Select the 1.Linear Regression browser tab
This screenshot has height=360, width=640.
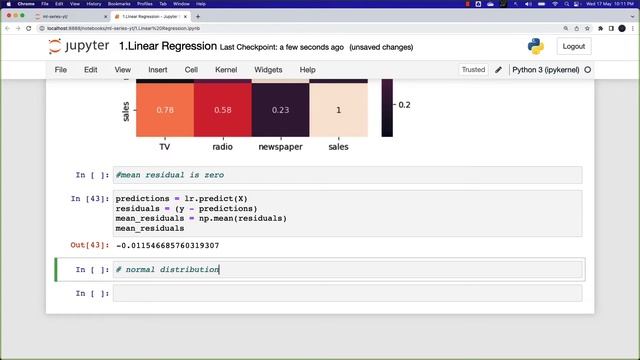click(151, 16)
